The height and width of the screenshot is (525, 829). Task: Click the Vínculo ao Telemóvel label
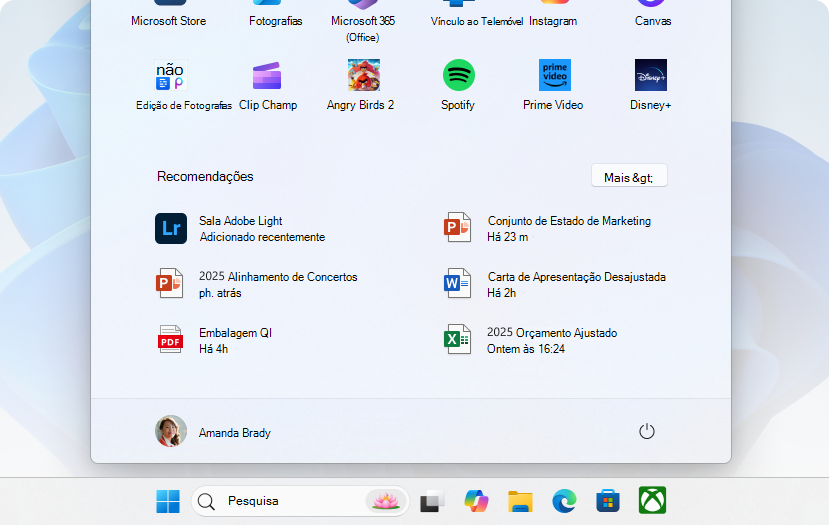click(x=476, y=21)
